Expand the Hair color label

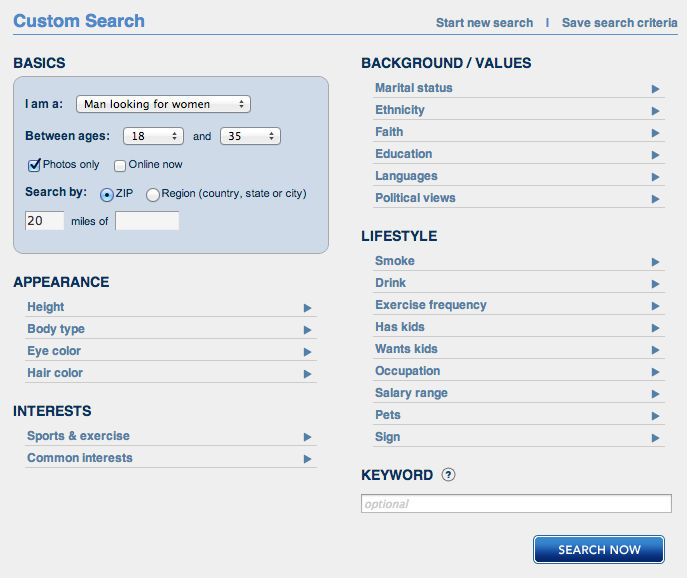pos(55,373)
